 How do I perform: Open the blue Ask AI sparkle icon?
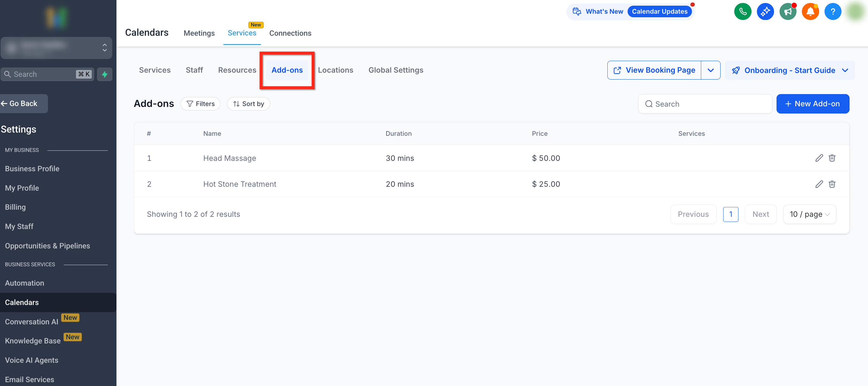coord(765,12)
